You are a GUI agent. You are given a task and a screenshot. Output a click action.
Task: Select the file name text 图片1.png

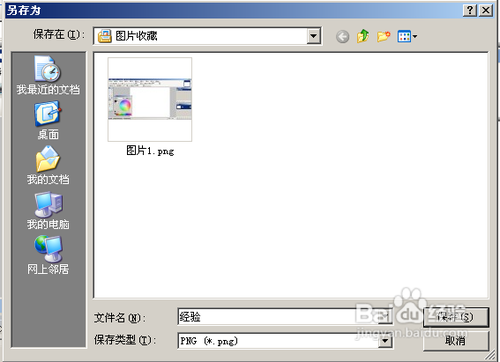click(150, 151)
